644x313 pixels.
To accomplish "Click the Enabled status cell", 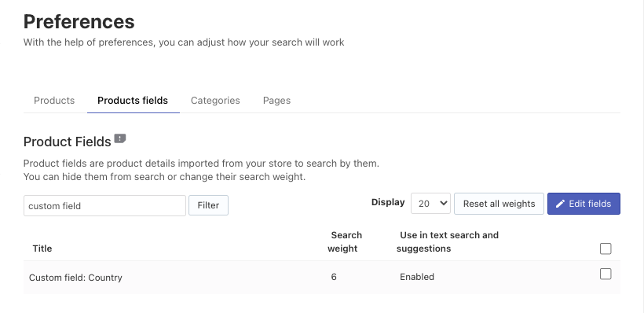I will tap(417, 277).
